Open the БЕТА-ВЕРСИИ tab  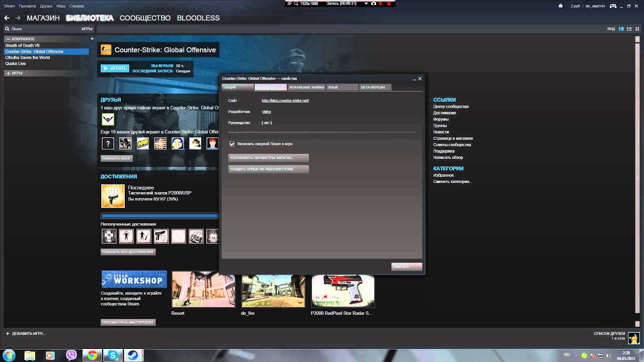375,87
